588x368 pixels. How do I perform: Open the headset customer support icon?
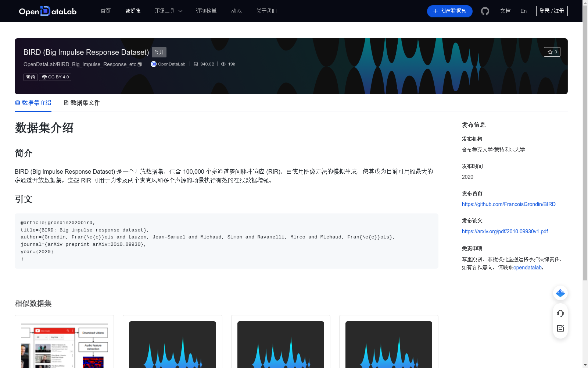560,314
